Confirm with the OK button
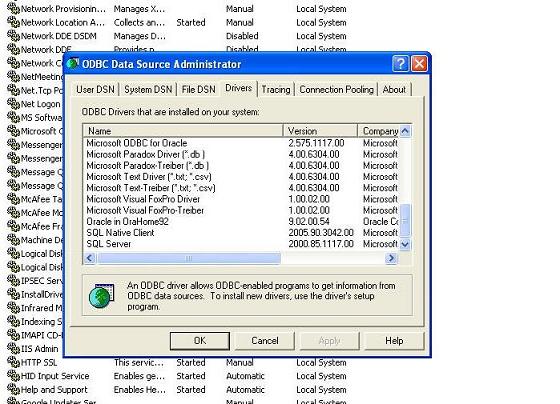This screenshot has width=560, height=404. 200,341
